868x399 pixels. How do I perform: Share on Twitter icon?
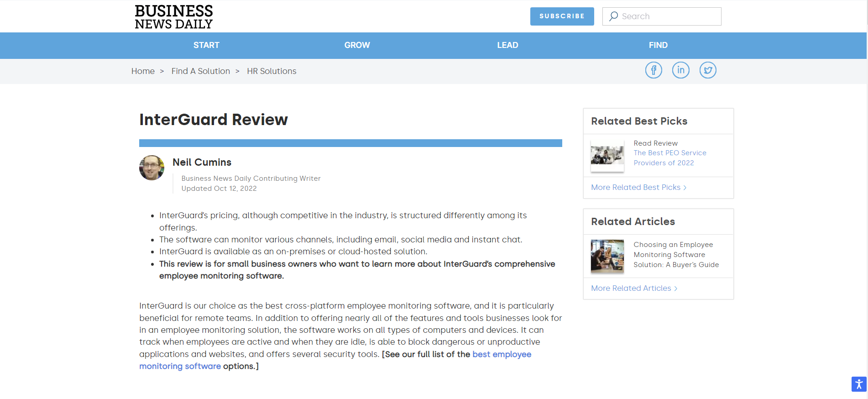coord(708,70)
